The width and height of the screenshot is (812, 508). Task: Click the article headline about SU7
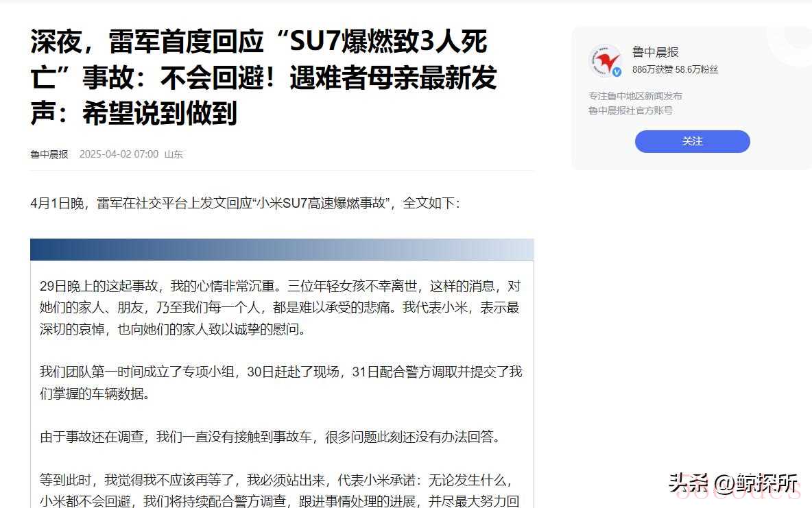coord(264,77)
